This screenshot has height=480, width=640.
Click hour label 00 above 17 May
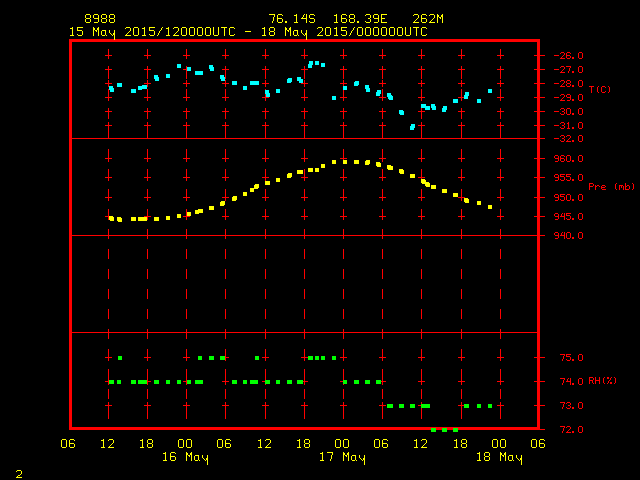342,444
